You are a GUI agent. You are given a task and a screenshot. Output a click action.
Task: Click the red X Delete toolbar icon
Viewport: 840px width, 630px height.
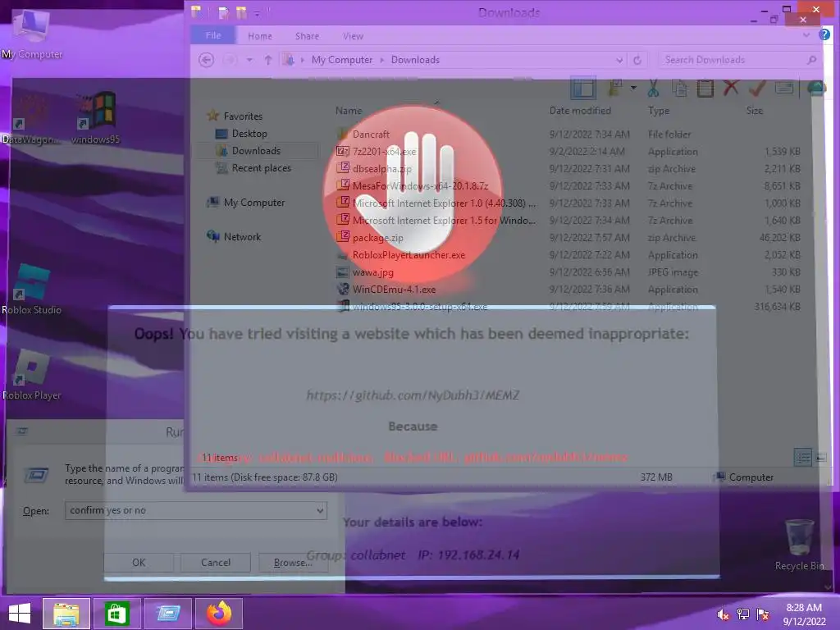click(731, 87)
